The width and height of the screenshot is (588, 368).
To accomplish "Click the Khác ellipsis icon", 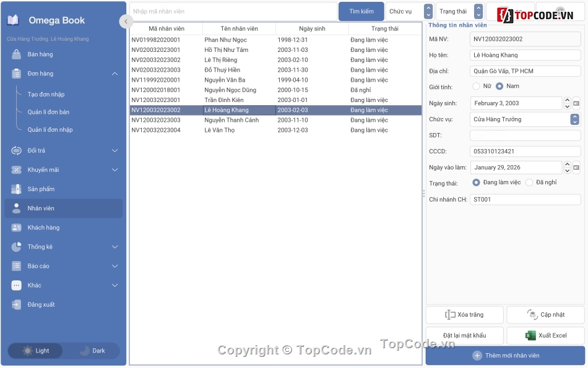I will [16, 286].
